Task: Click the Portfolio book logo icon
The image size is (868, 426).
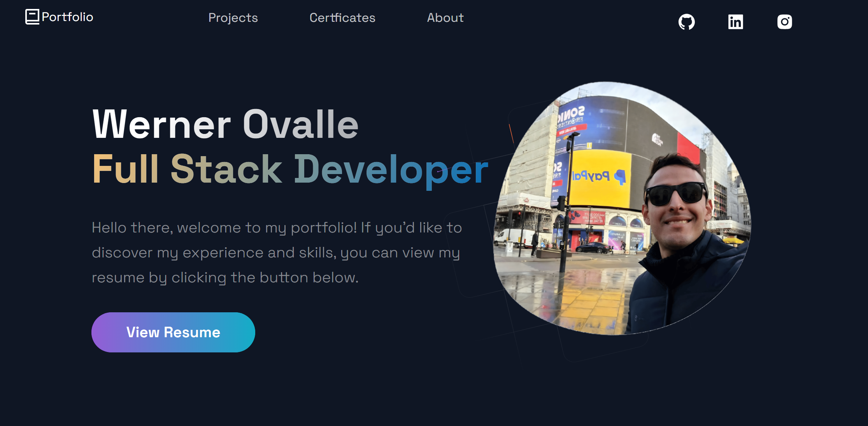Action: pyautogui.click(x=32, y=17)
